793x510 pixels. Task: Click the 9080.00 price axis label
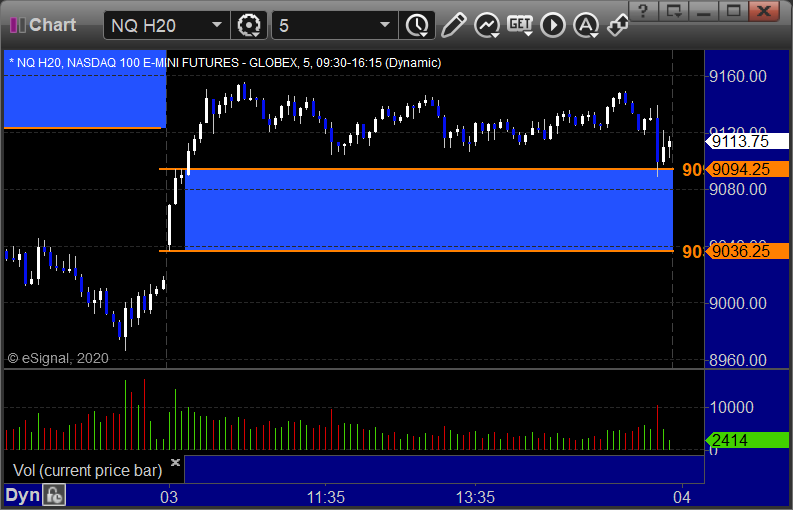pos(737,190)
